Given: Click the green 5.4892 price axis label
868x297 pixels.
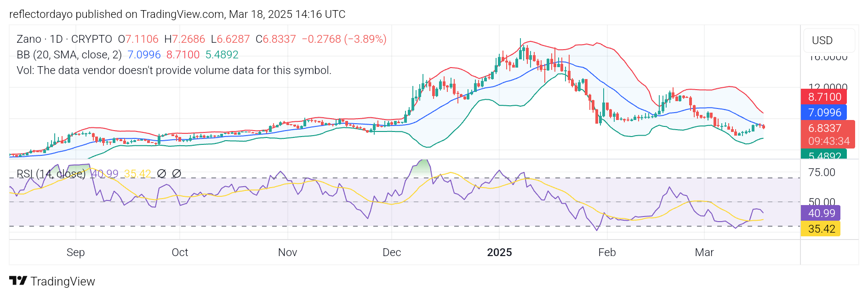Looking at the screenshot, I should (x=824, y=154).
